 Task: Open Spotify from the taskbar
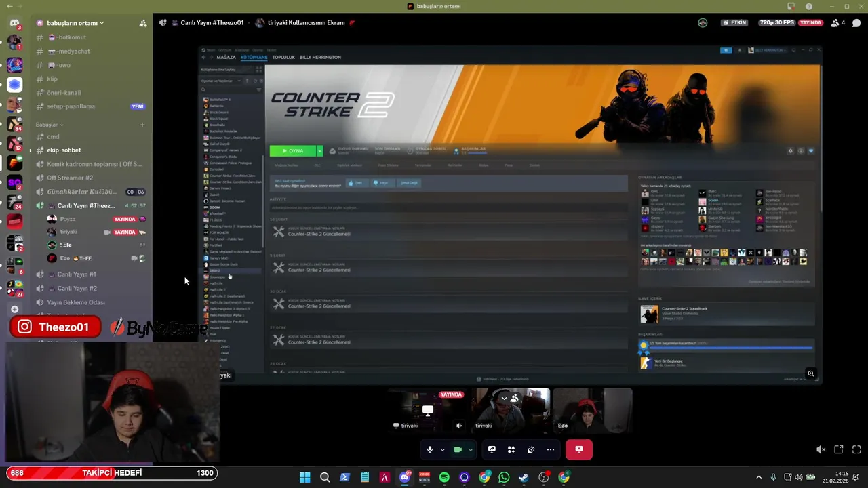[x=444, y=477]
